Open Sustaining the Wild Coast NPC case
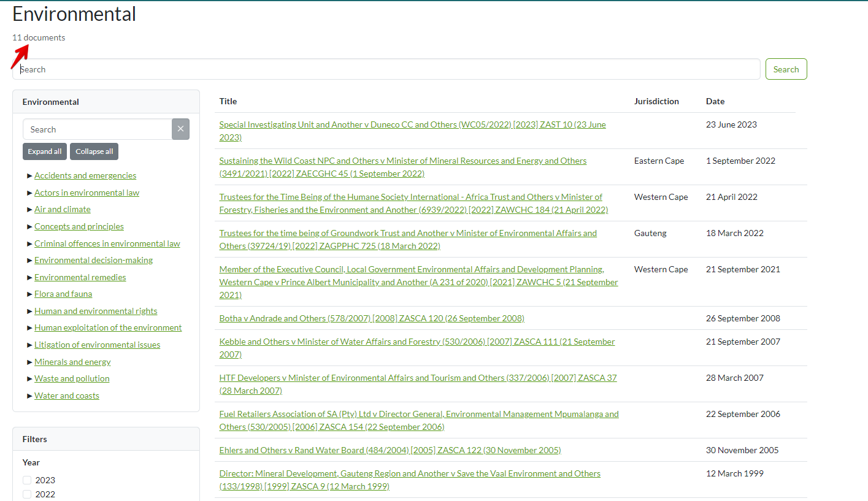Image resolution: width=868 pixels, height=501 pixels. point(402,161)
